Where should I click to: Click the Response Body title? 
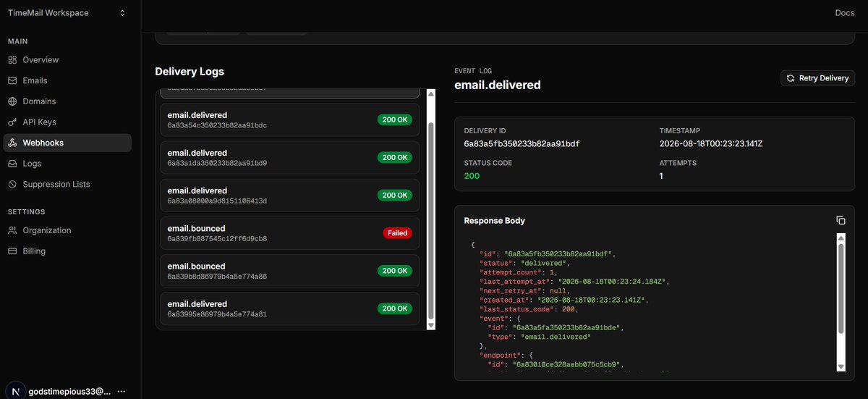point(495,220)
